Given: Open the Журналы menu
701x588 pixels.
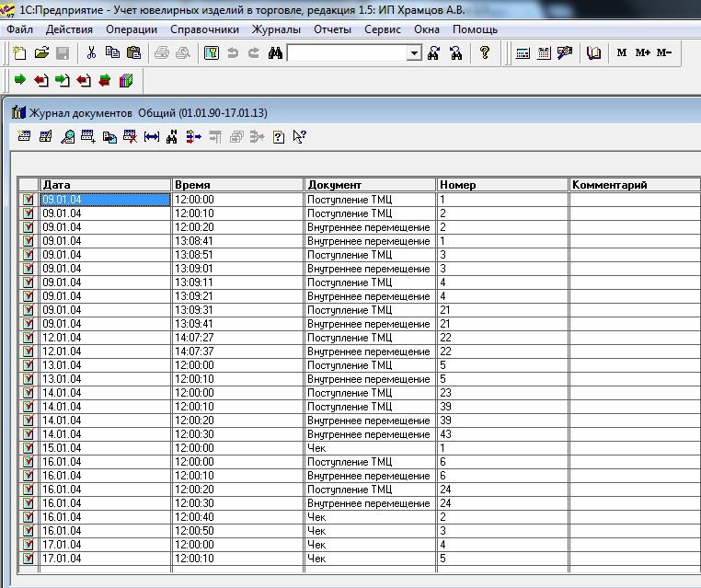Looking at the screenshot, I should pos(276,29).
